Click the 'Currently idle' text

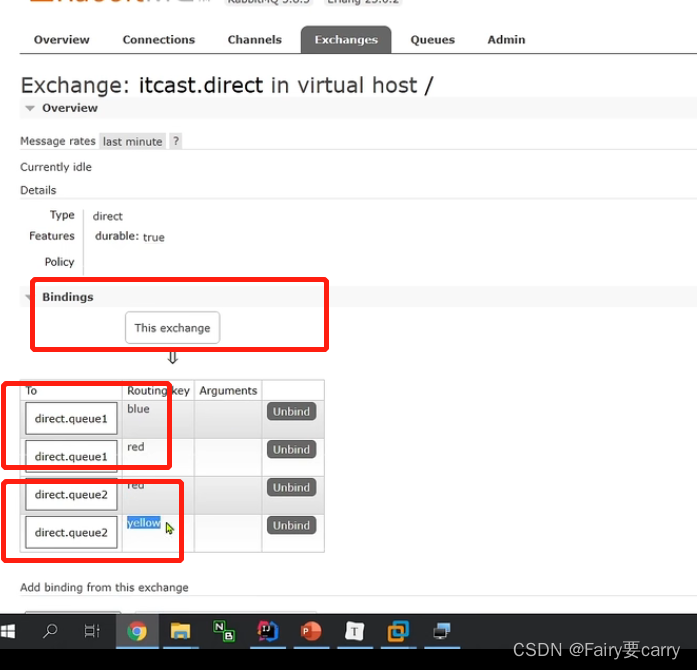56,167
